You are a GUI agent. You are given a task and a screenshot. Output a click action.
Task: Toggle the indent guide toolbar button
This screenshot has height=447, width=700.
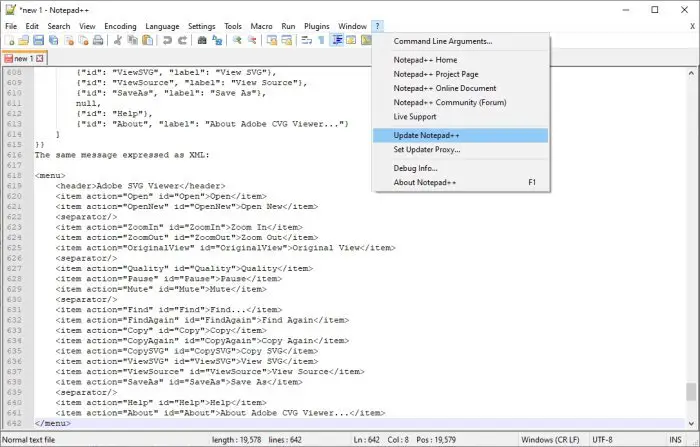click(337, 41)
